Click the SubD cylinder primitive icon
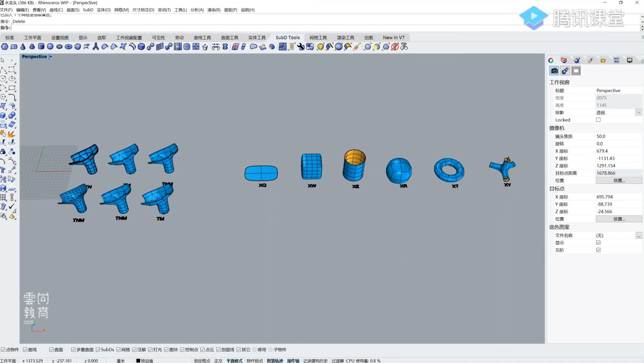Viewport: 644px width, 363px height. (41, 47)
